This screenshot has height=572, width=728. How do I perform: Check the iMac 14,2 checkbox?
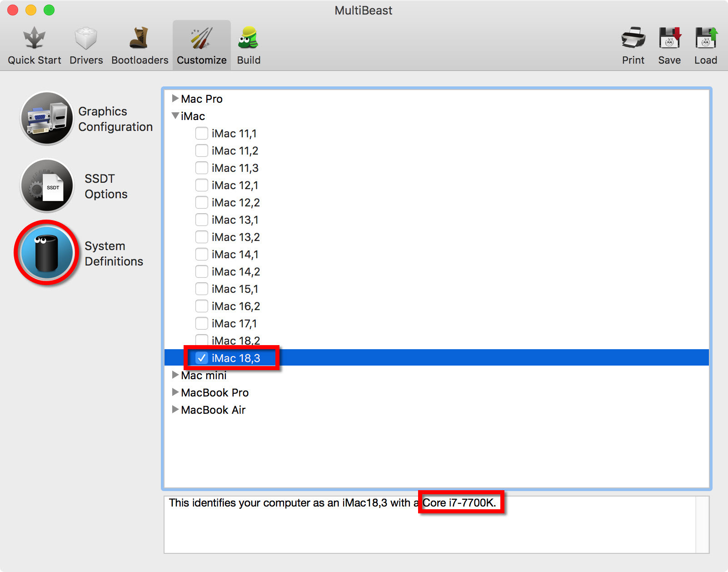(202, 271)
